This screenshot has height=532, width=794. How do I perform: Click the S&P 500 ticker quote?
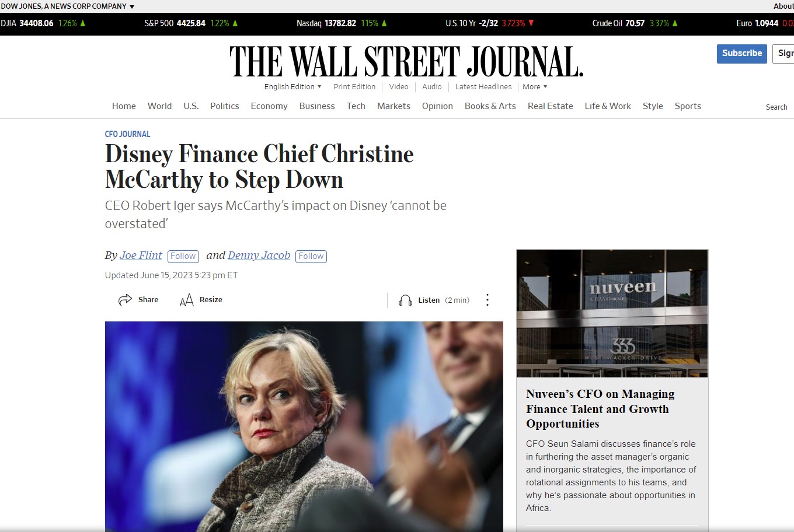click(x=191, y=23)
